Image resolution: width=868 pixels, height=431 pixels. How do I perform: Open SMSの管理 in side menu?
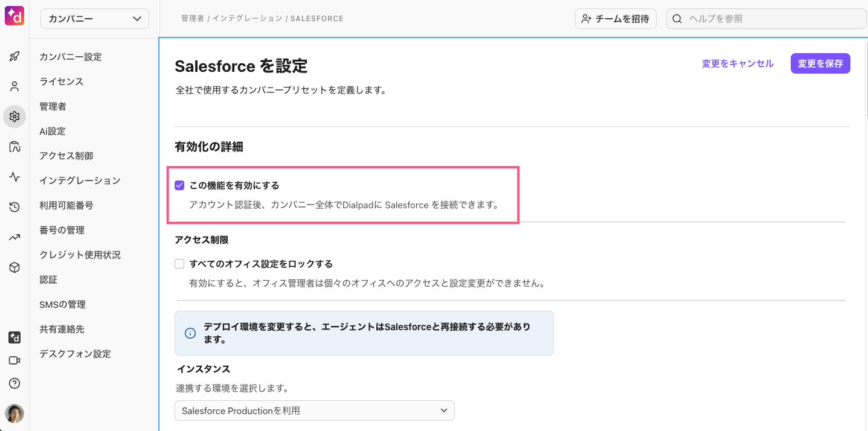63,304
